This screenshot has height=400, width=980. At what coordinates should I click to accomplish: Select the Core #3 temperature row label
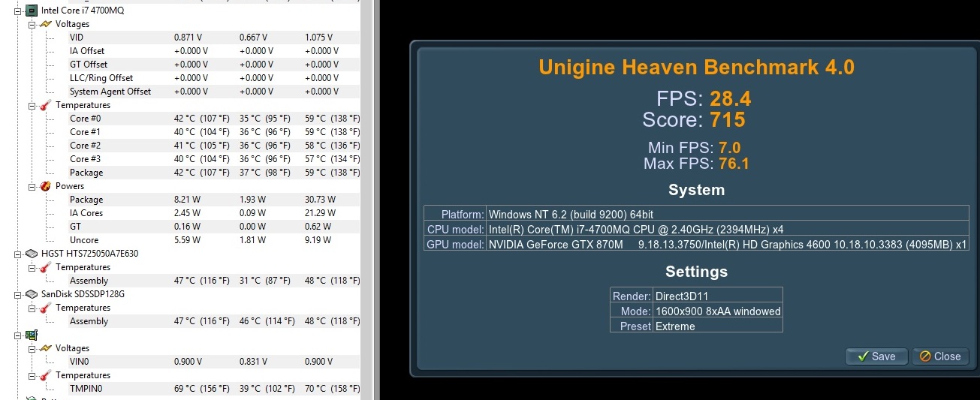pos(85,159)
